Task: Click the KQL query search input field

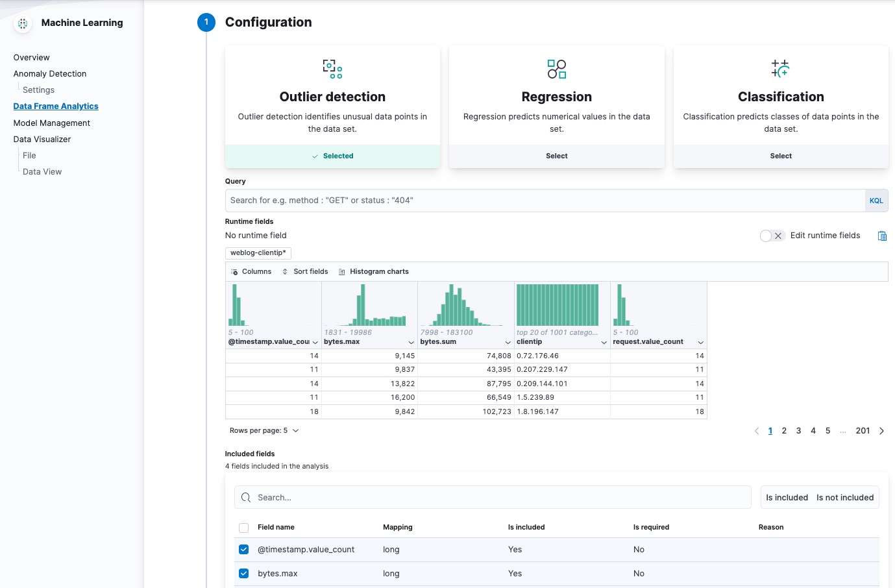Action: click(x=519, y=200)
